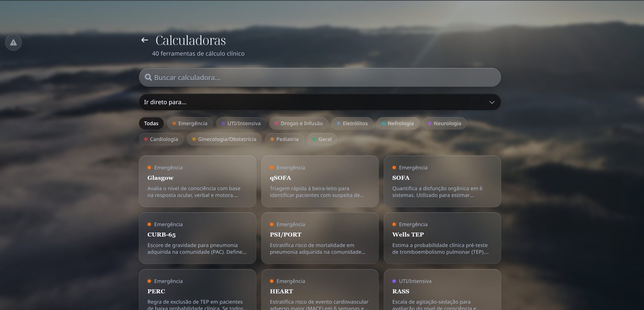This screenshot has width=644, height=310.
Task: Filter by Cardiologia
Action: point(161,139)
